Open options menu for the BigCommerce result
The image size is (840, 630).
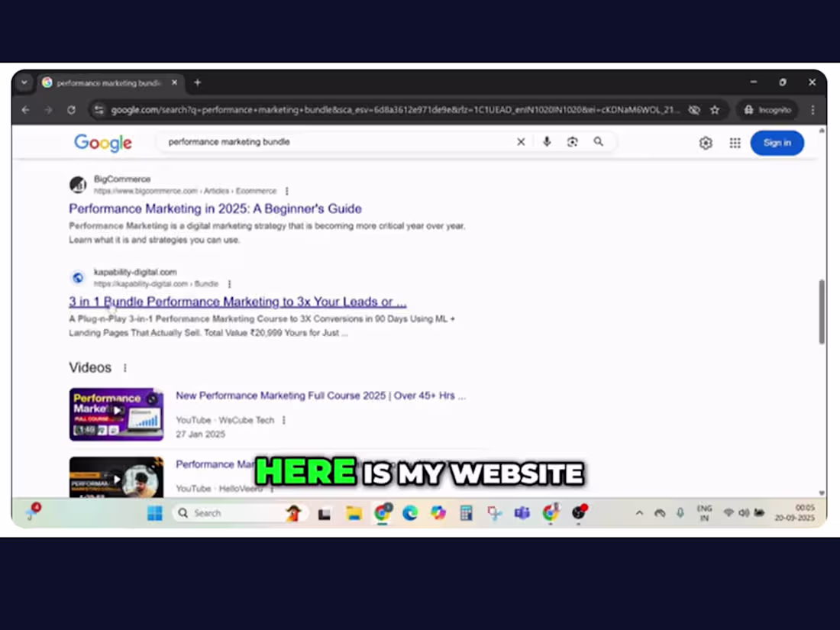pyautogui.click(x=286, y=191)
